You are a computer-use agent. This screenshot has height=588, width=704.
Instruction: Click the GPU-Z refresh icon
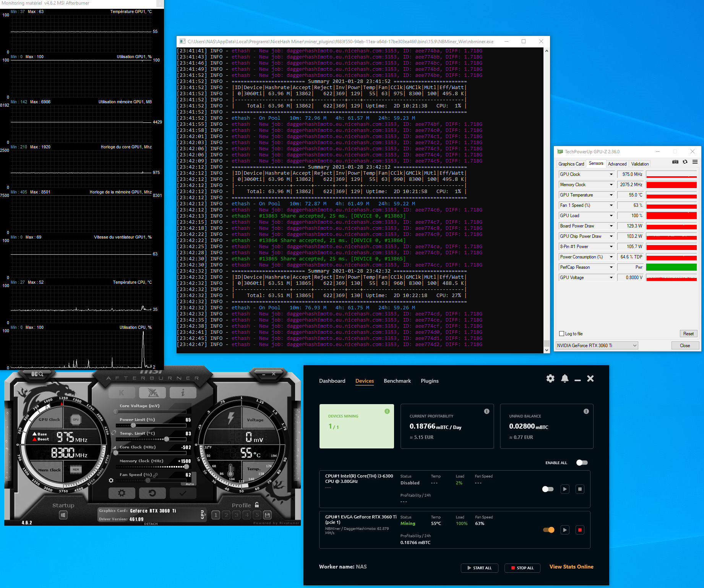(685, 162)
